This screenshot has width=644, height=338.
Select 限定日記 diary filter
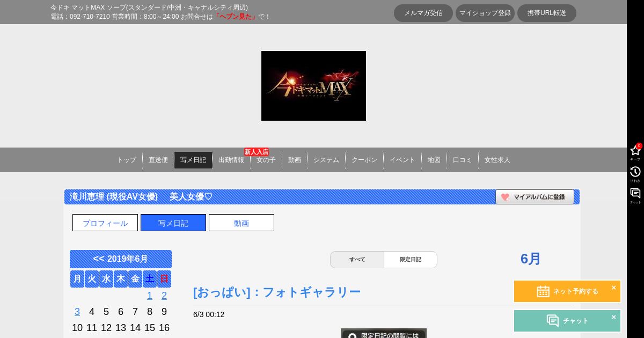point(411,260)
